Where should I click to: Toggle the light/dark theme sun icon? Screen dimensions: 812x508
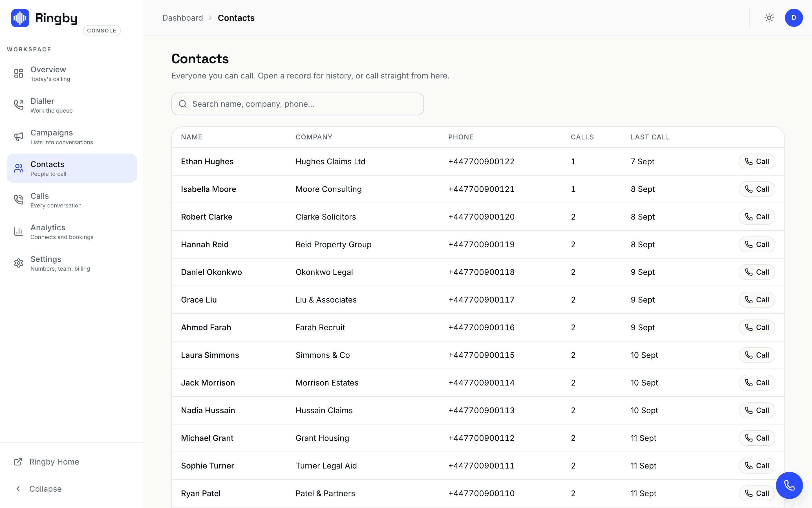click(x=769, y=18)
